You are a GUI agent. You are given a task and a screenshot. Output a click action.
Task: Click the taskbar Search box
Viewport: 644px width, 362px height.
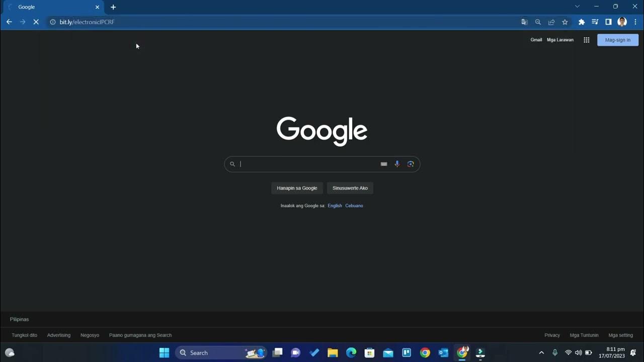click(220, 353)
